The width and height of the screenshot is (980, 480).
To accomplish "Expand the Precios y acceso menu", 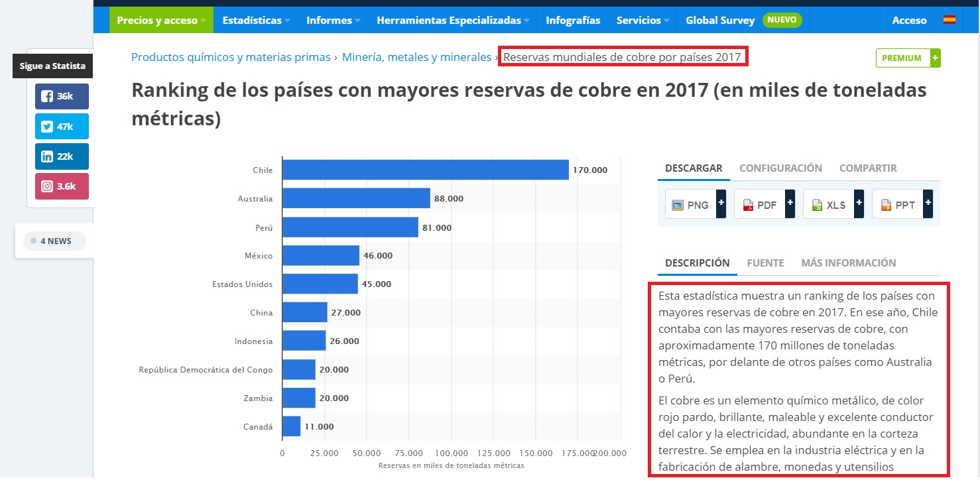I will [x=161, y=21].
